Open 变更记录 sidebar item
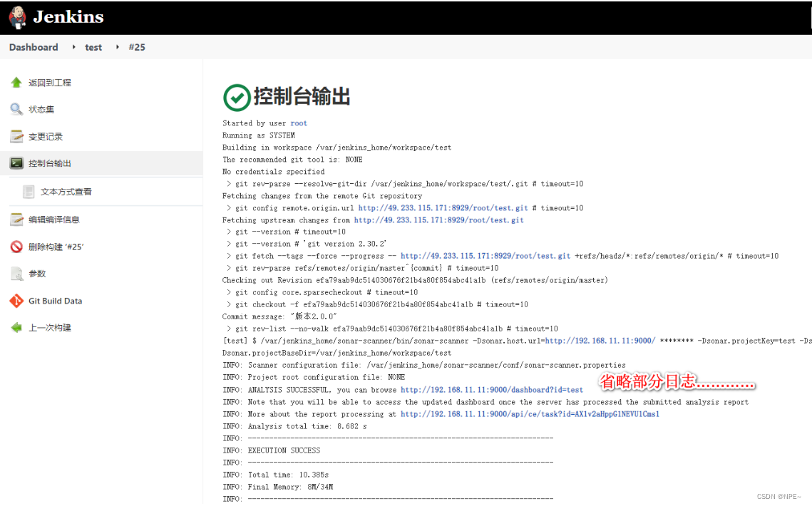Screen dimensions: 812x506 tap(46, 137)
